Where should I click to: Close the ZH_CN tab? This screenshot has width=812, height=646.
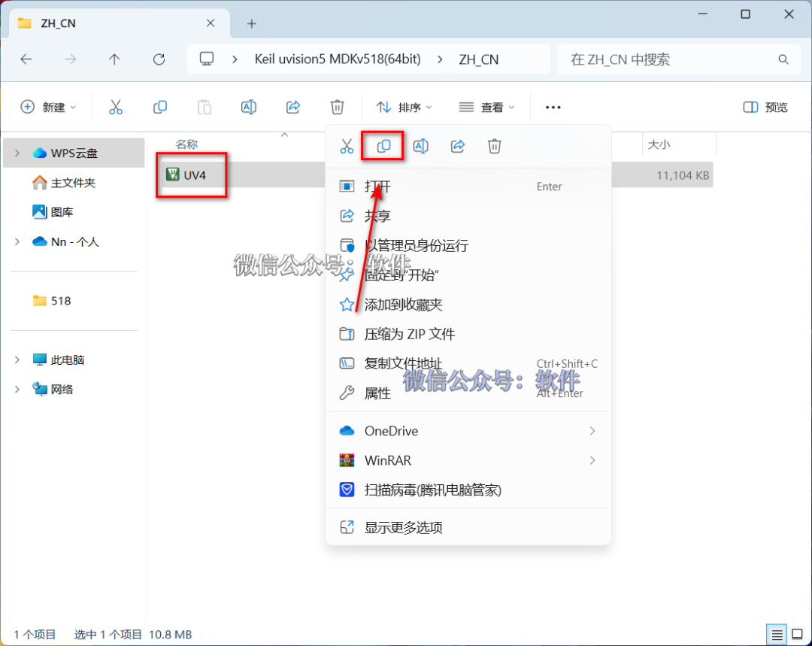211,23
